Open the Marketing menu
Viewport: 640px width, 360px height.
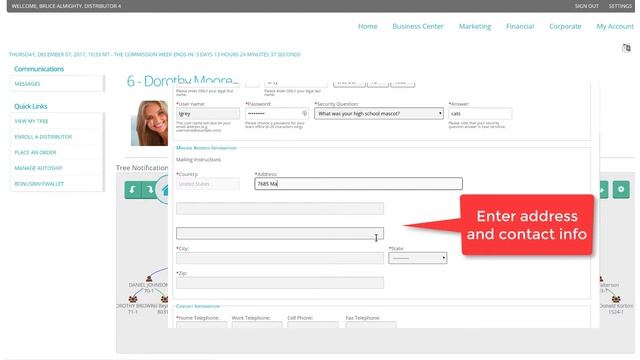tap(475, 26)
